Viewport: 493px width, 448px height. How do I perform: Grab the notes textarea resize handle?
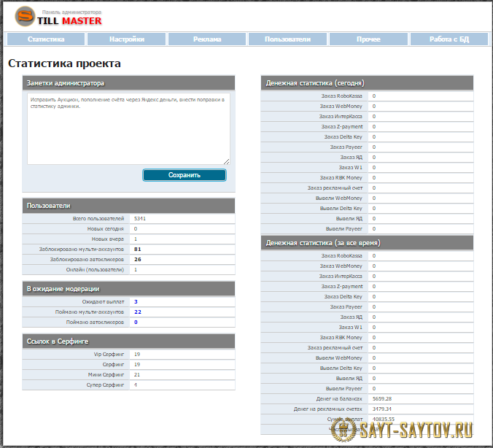[226, 161]
